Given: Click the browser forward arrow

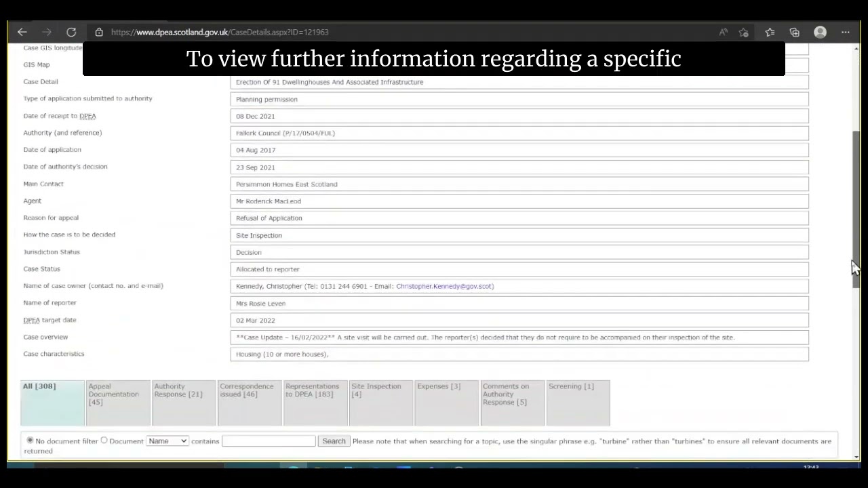Looking at the screenshot, I should click(47, 32).
